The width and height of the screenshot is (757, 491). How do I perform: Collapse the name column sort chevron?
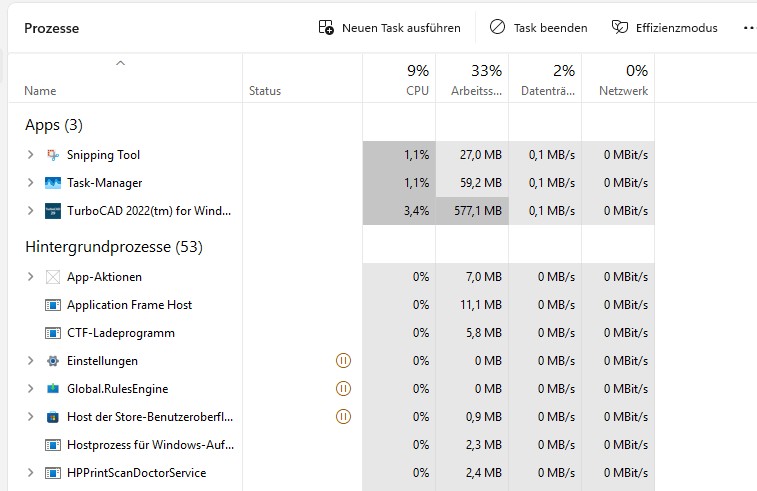click(x=121, y=64)
